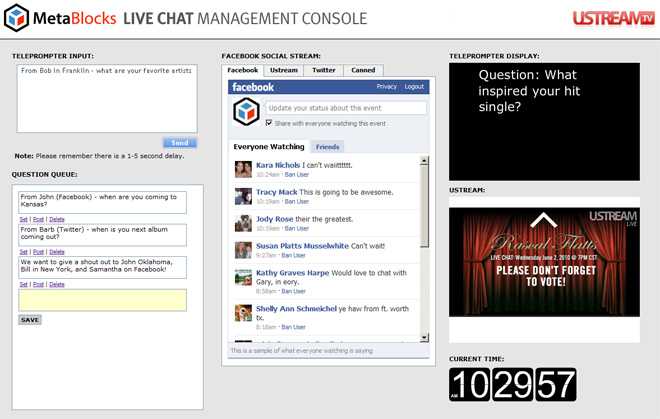Click the MetaBlocks avatar in Facebook status box
The image size is (660, 419).
[246, 112]
